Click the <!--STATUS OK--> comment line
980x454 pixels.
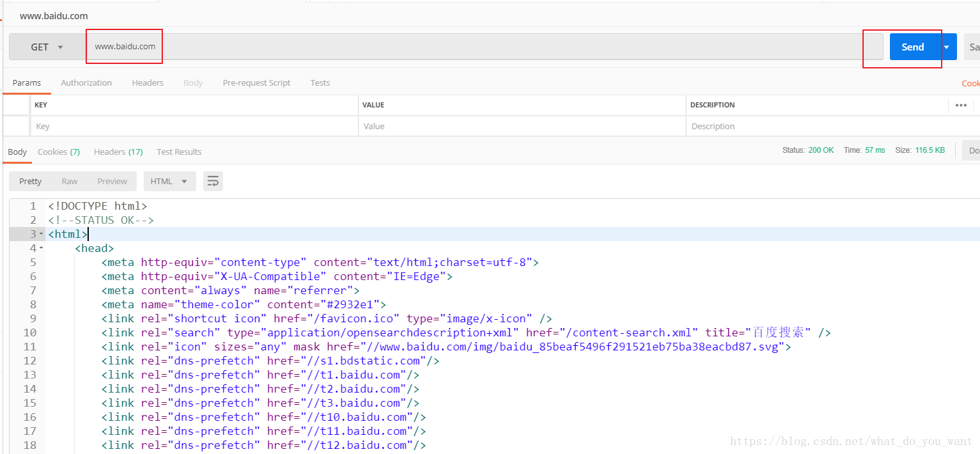[101, 220]
